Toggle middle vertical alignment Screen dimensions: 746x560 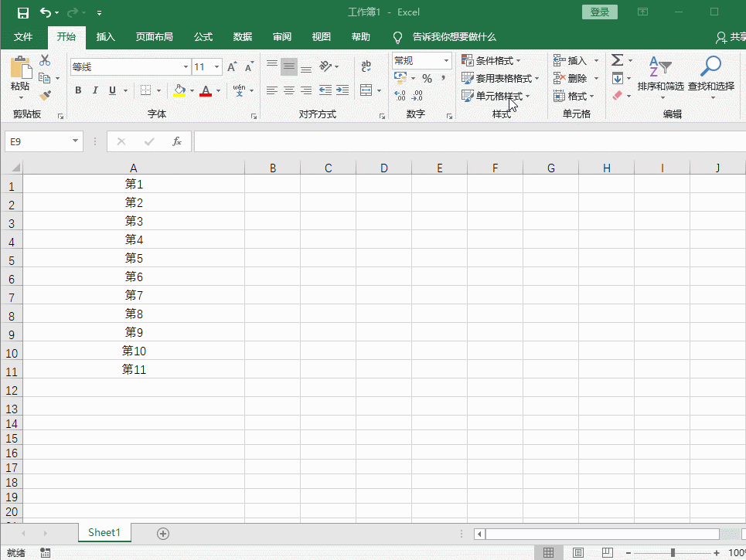(289, 66)
